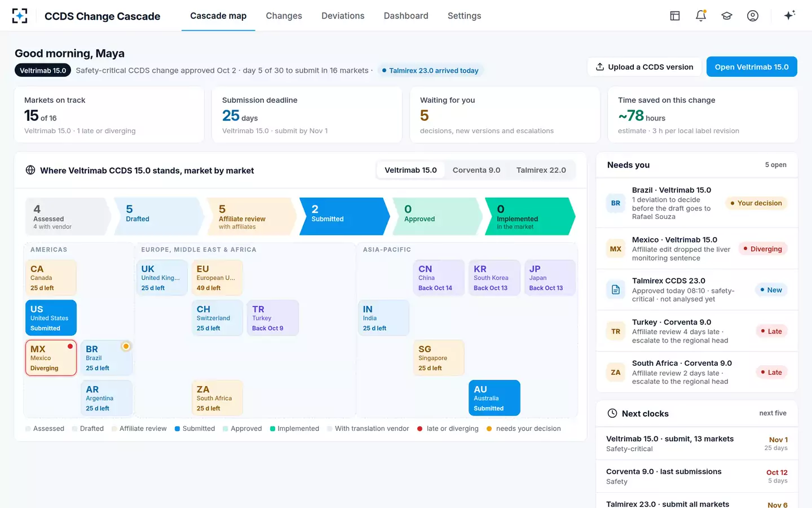
Task: Click the Diverging badge for Mexico
Action: pos(762,249)
